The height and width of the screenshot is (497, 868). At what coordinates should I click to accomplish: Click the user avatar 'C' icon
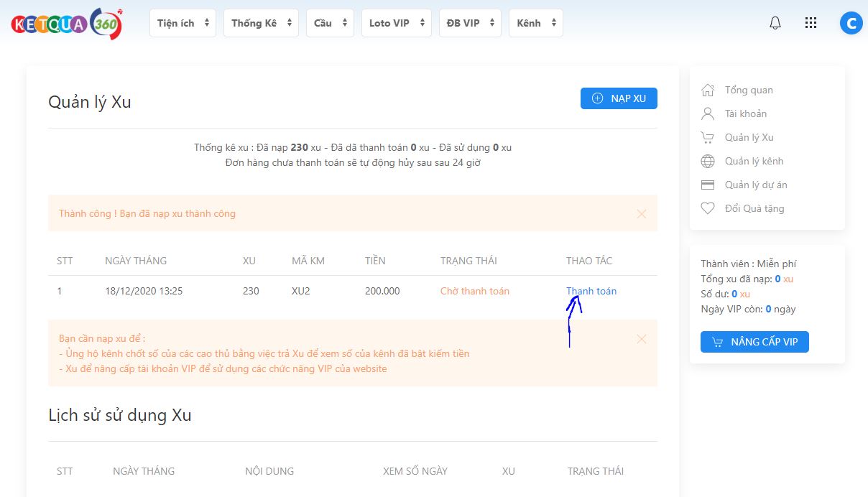tap(851, 23)
